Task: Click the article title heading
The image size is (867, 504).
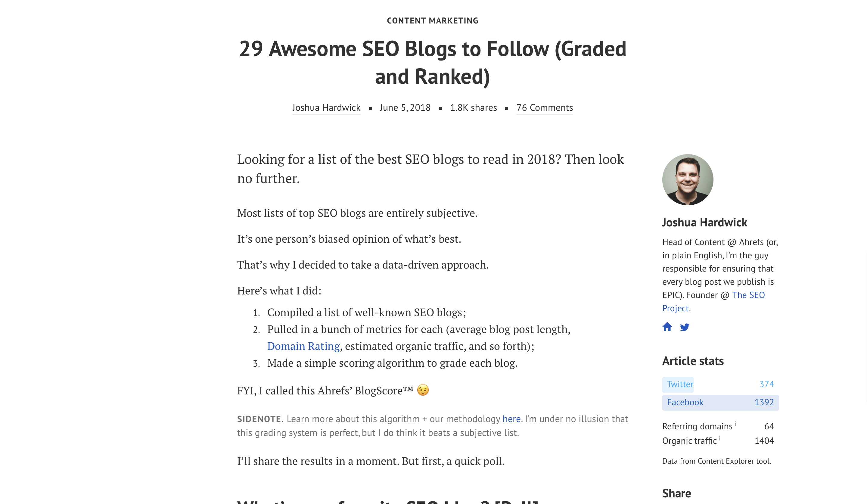Action: click(433, 63)
